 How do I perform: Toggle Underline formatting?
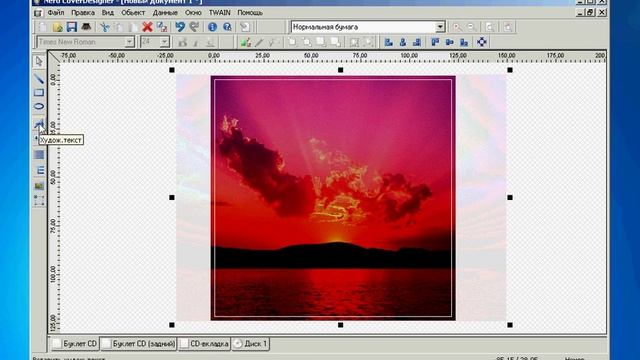tap(210, 42)
